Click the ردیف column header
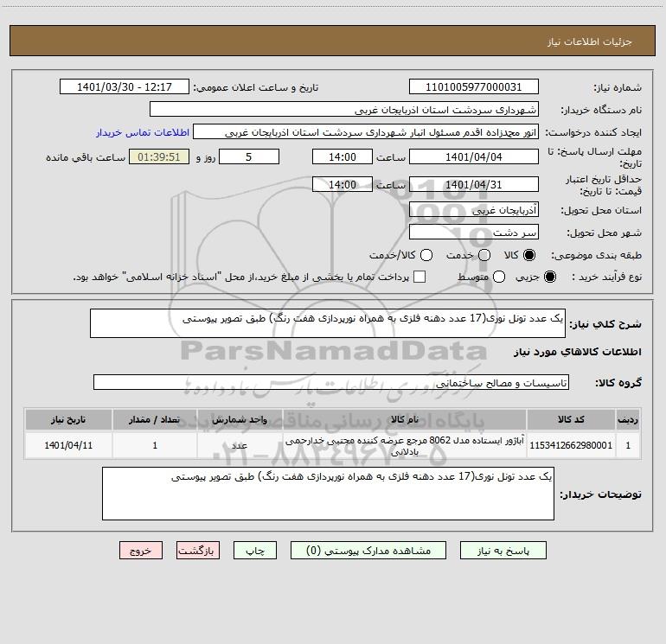Image resolution: width=666 pixels, height=644 pixels. [x=628, y=419]
